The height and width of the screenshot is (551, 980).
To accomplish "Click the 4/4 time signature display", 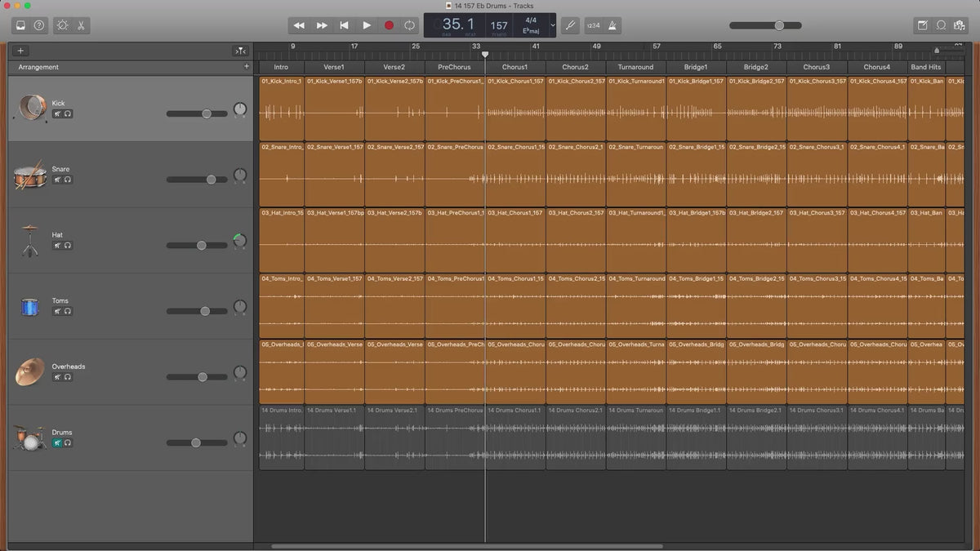I will click(x=531, y=20).
